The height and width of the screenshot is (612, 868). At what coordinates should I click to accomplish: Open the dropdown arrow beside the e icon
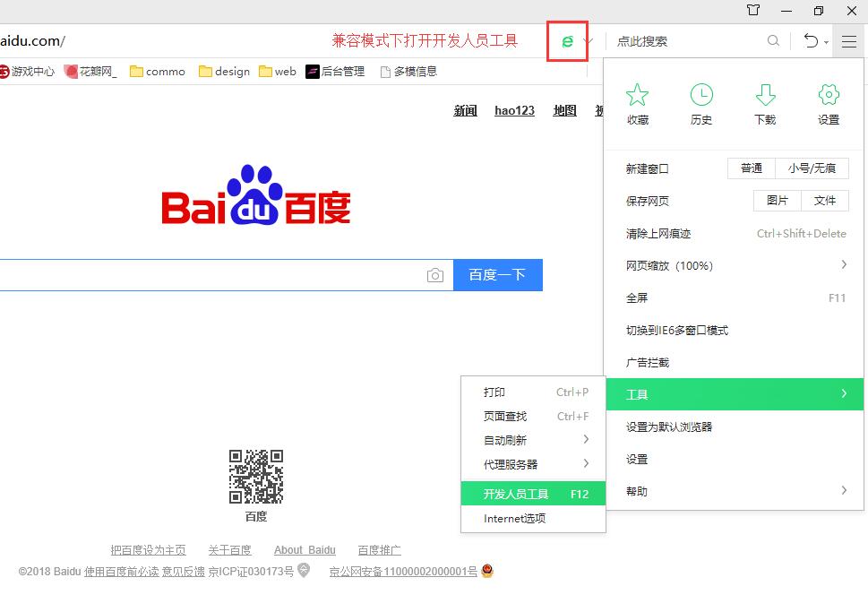point(588,41)
